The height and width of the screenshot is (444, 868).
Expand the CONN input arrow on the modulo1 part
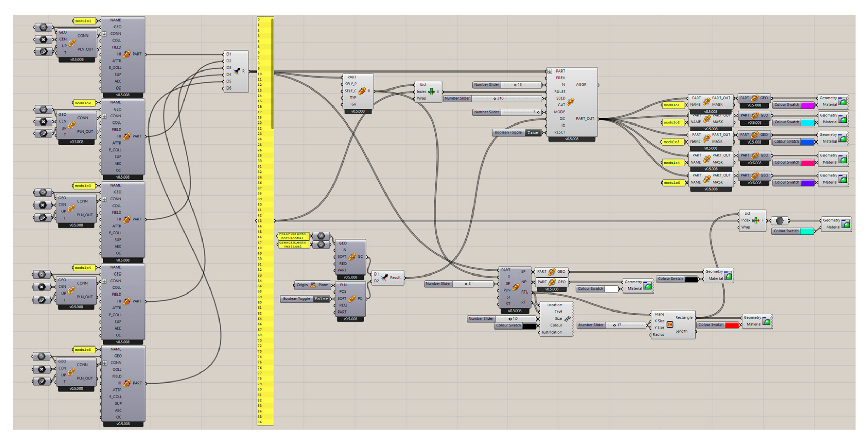tap(104, 34)
